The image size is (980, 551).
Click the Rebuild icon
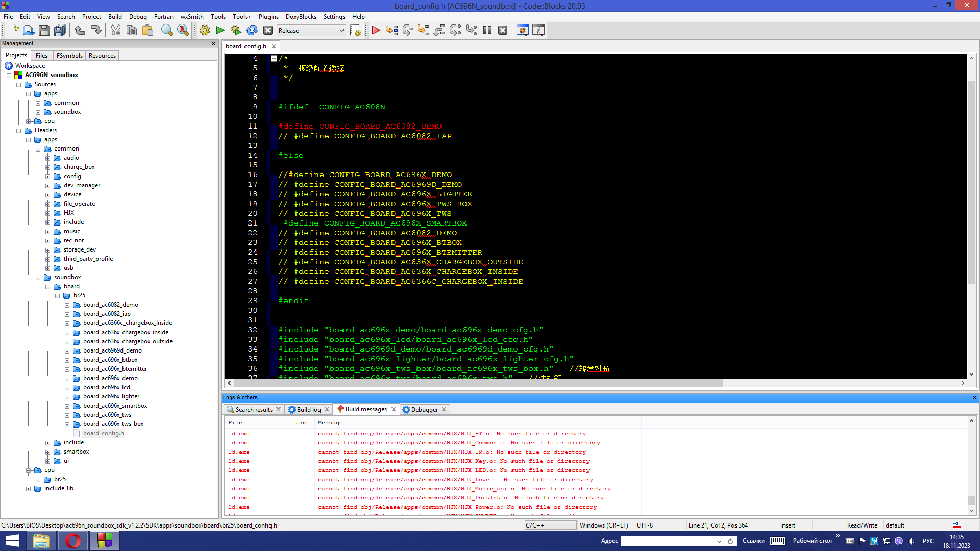point(252,30)
